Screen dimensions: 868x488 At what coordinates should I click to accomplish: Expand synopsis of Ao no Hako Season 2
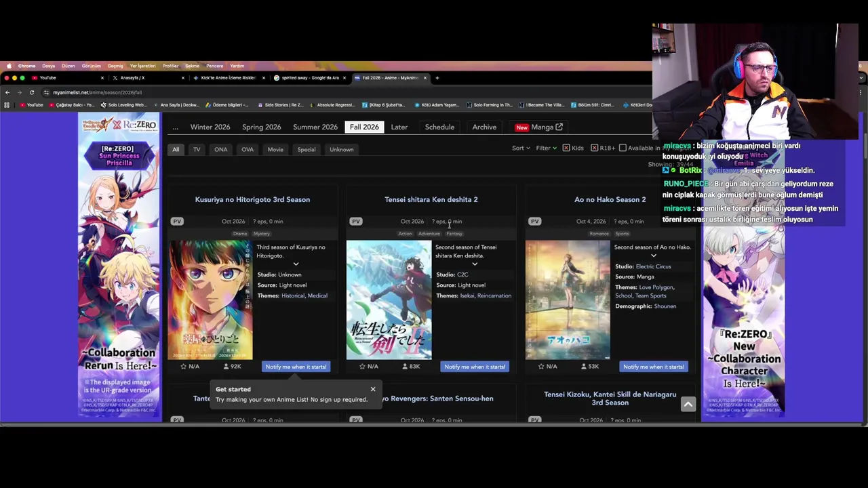point(654,256)
